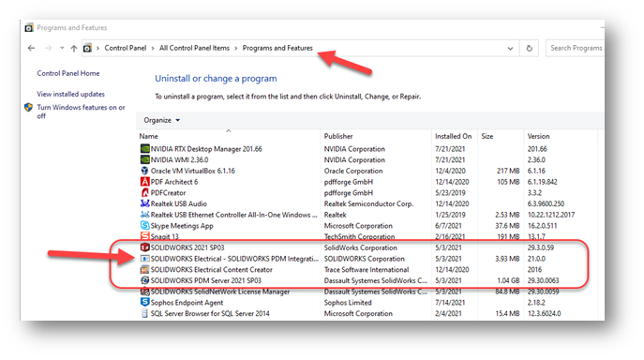Go up one level with the up arrow
Image resolution: width=644 pixels, height=360 pixels.
pos(74,48)
